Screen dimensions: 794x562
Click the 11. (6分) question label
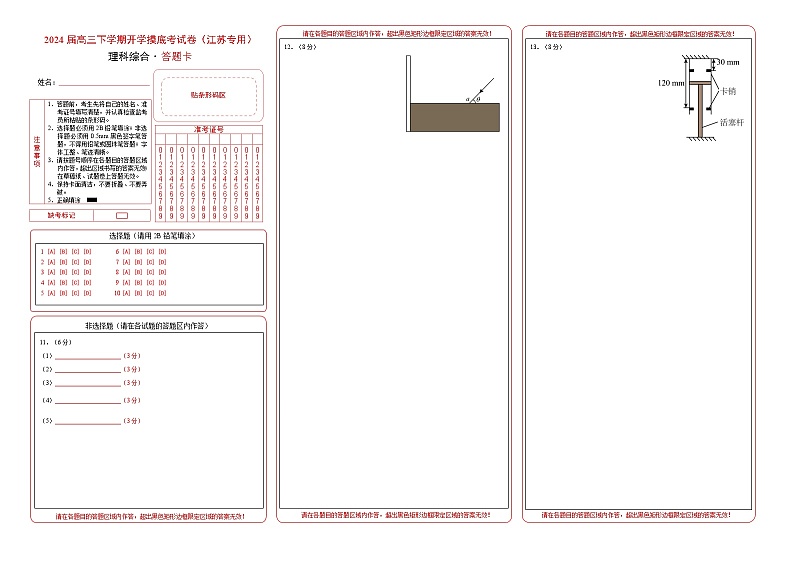point(56,343)
